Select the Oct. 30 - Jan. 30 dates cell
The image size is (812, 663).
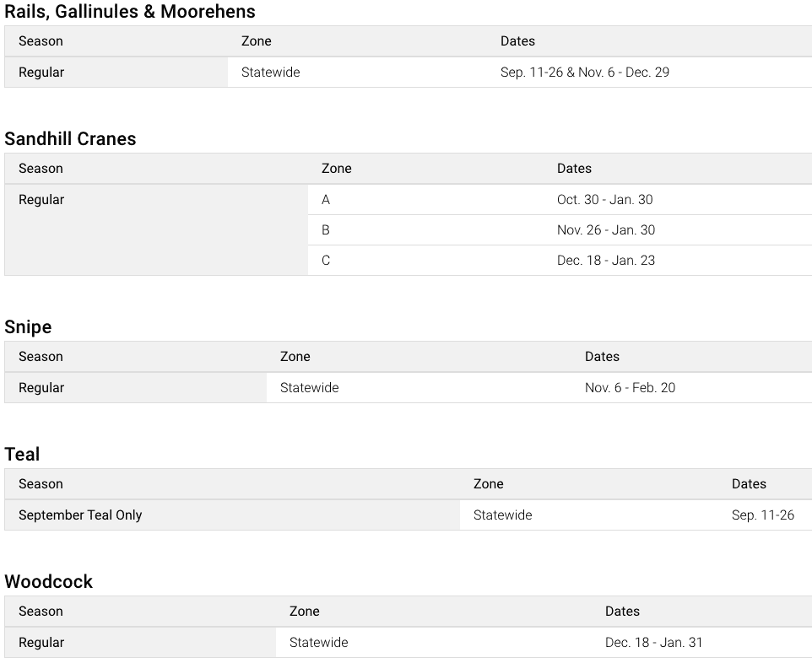tap(604, 200)
